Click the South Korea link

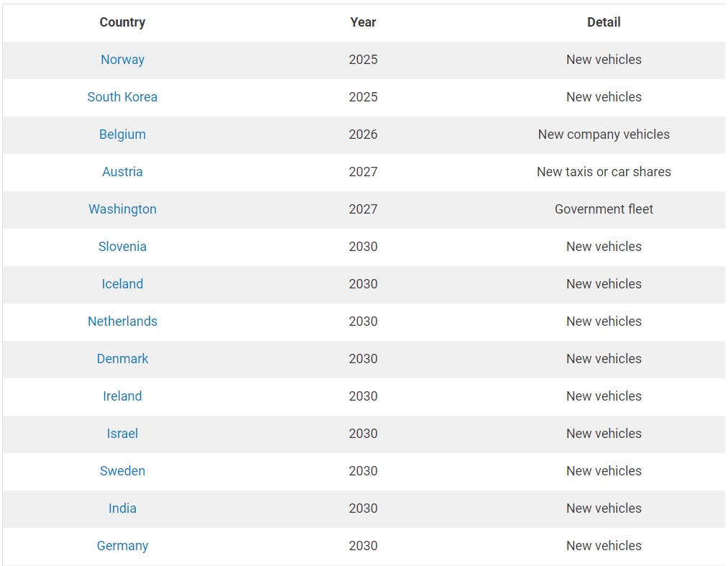tap(122, 97)
